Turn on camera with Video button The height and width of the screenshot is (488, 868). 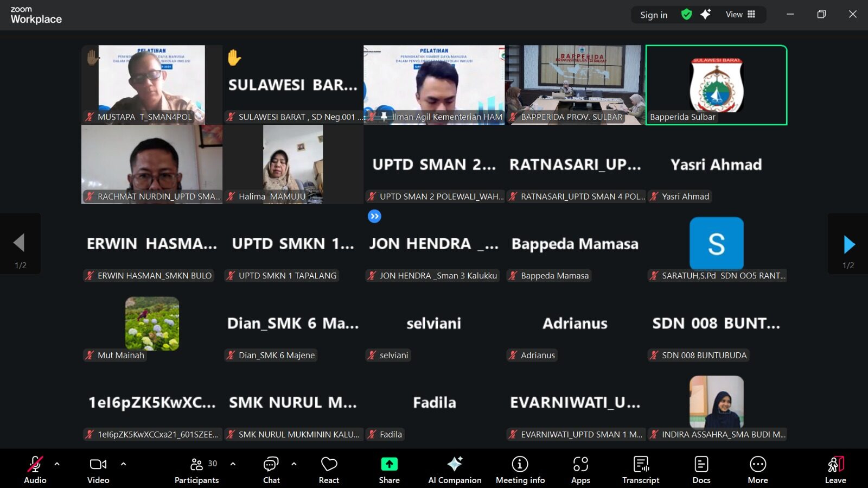pyautogui.click(x=98, y=470)
